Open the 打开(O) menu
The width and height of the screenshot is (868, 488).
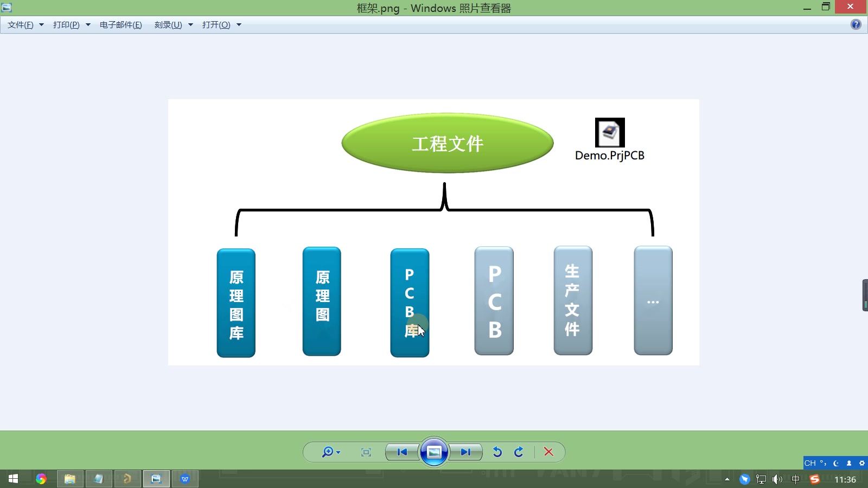tap(221, 25)
